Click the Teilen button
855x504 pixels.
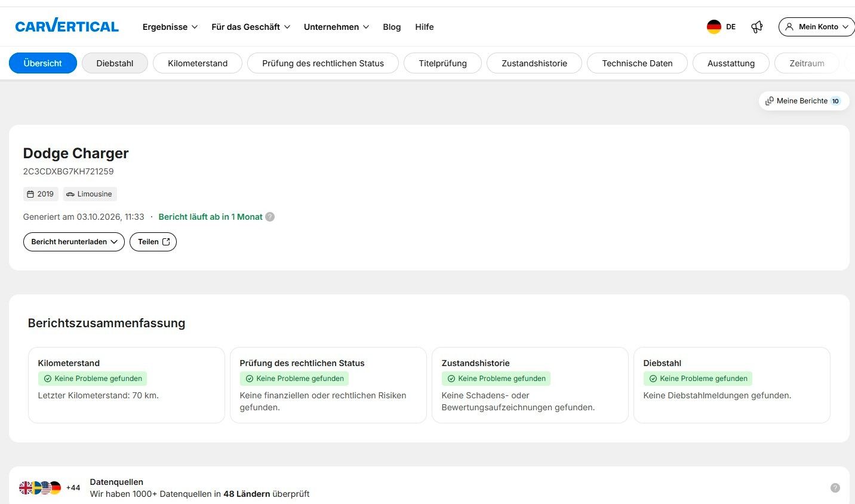[153, 242]
